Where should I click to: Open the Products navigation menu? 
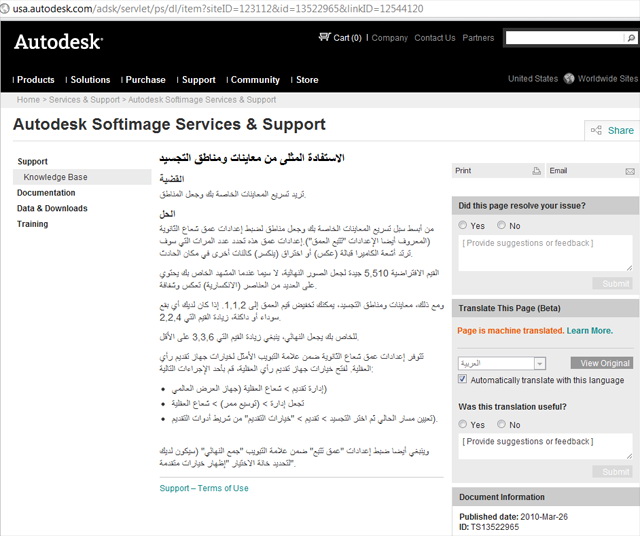(36, 80)
